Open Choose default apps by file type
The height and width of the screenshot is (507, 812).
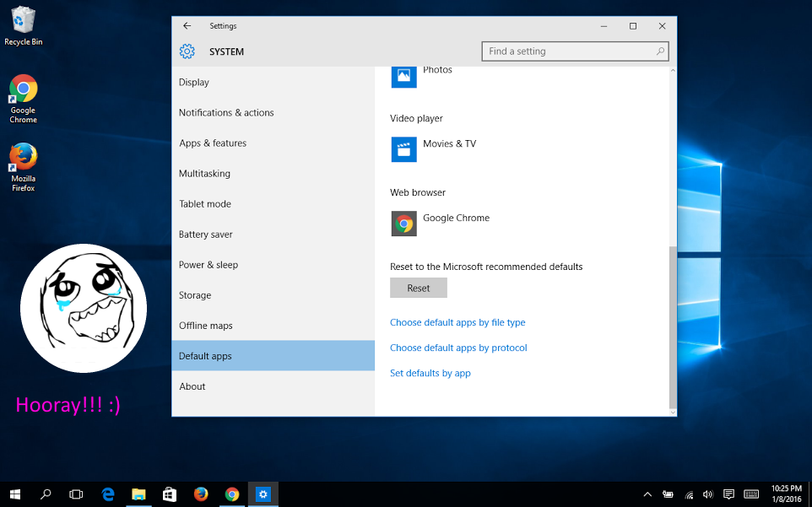pyautogui.click(x=457, y=322)
